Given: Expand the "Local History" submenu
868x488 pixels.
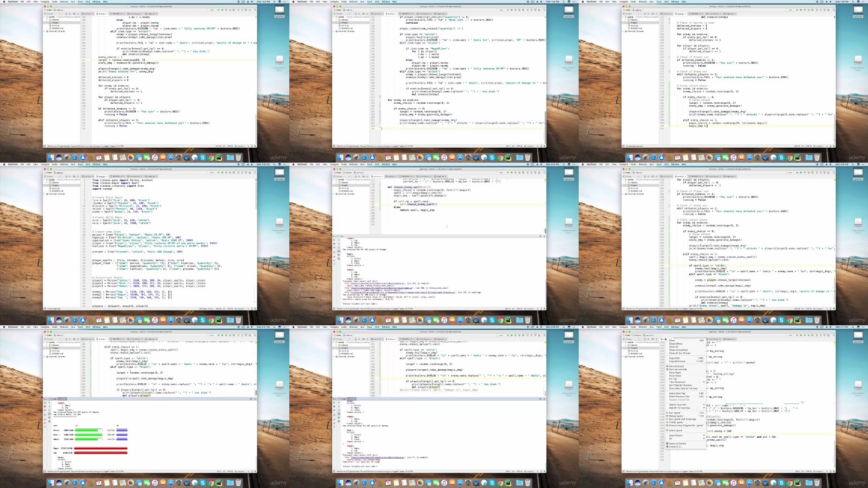Looking at the screenshot, I should point(686,435).
